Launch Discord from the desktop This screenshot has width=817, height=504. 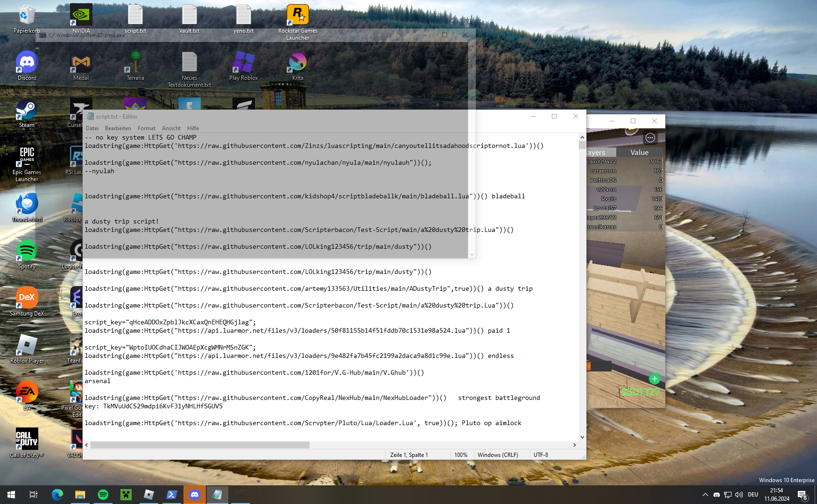tap(27, 66)
